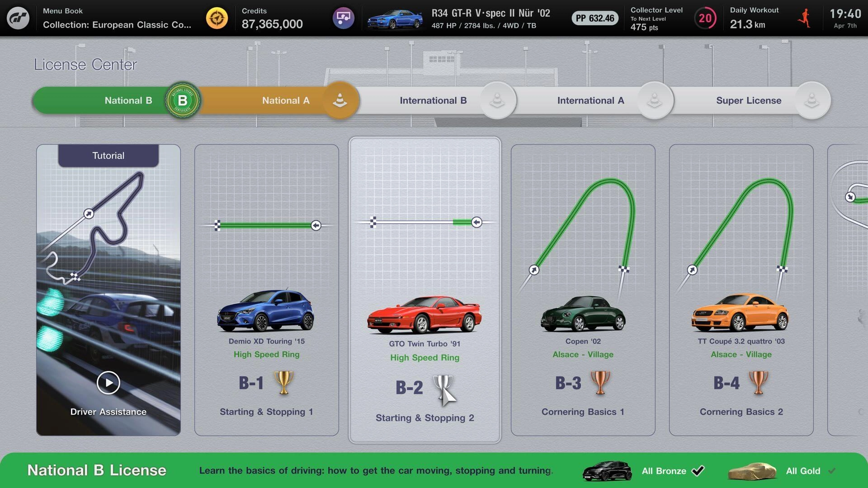
Task: Select the National A license tab
Action: (285, 99)
